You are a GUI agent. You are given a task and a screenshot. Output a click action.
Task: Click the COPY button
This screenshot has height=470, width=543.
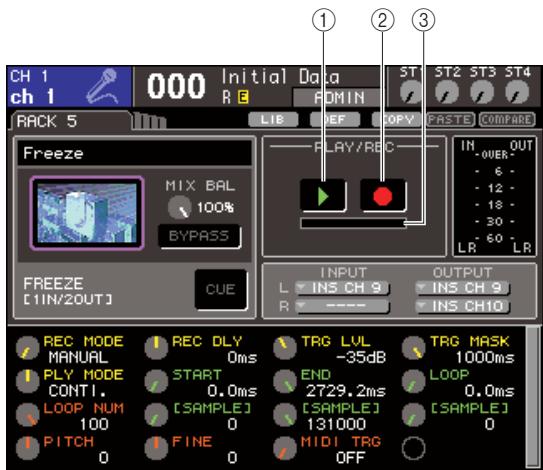click(397, 120)
